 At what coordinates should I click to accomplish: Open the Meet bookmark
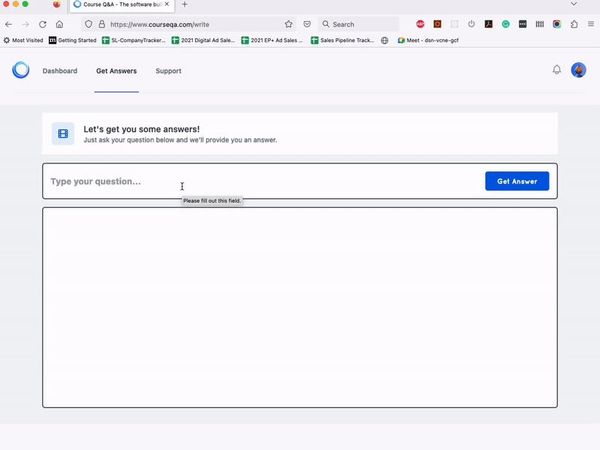click(428, 40)
